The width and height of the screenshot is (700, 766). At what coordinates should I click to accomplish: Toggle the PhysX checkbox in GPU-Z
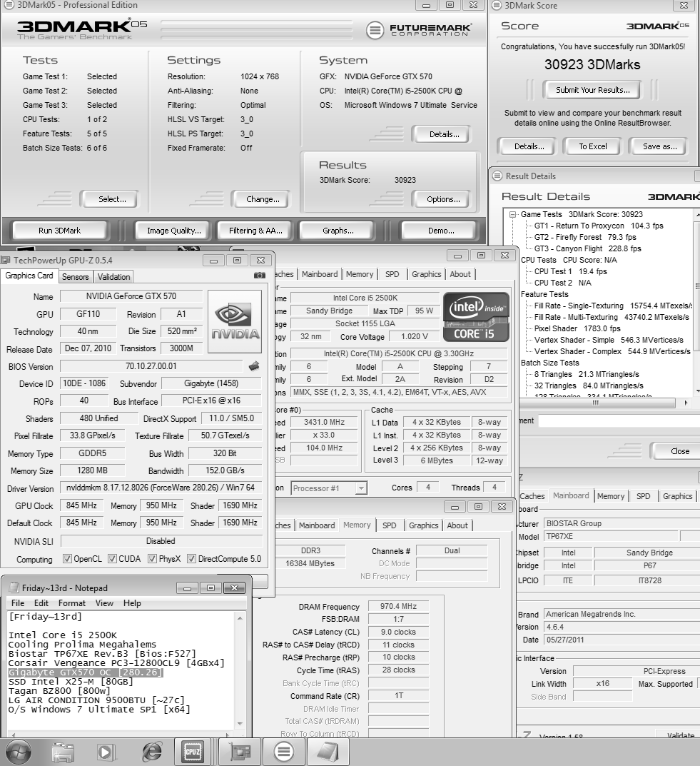coord(152,559)
